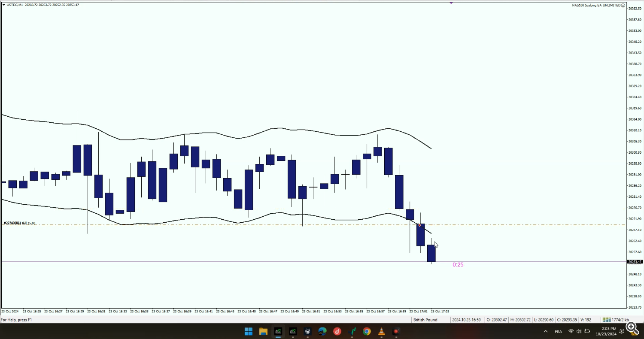
Task: Expand the hidden system tray icons chevron
Action: tap(546, 331)
